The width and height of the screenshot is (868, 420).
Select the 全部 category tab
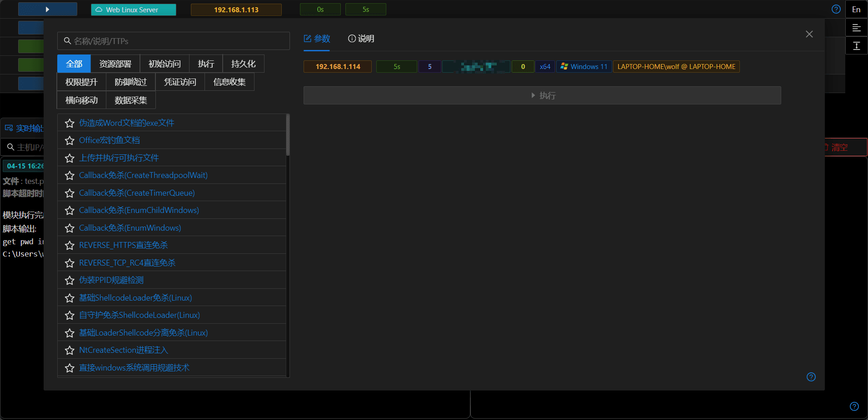point(74,64)
